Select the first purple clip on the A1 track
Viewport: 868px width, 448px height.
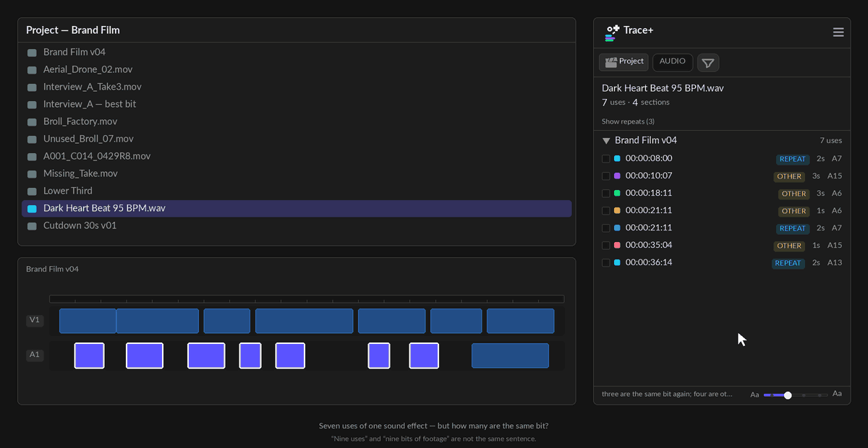click(x=89, y=356)
